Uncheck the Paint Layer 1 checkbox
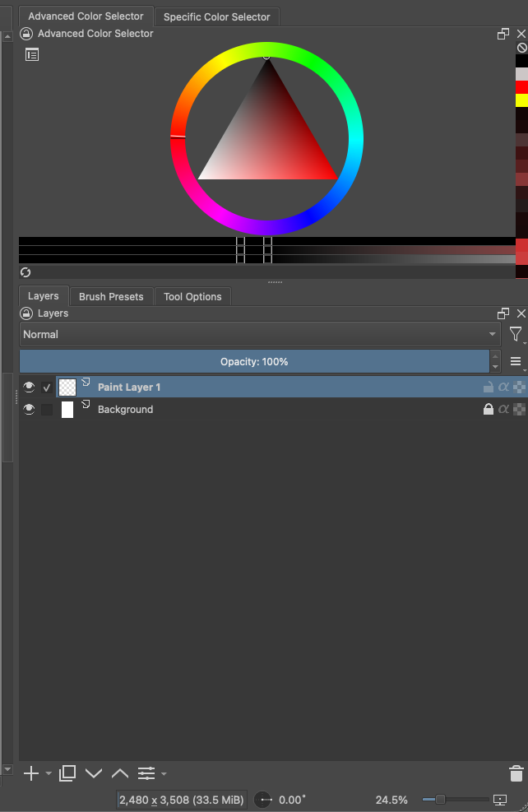This screenshot has width=528, height=812. [x=47, y=387]
